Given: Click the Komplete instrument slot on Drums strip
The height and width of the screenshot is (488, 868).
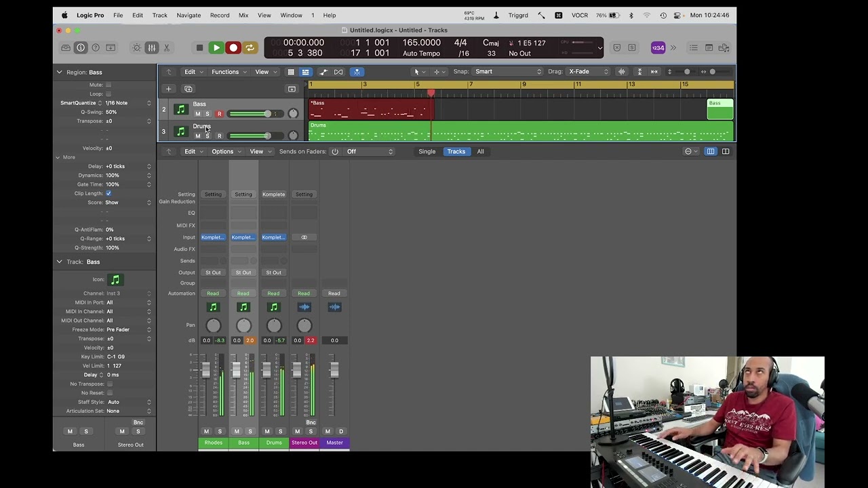Looking at the screenshot, I should [x=273, y=237].
